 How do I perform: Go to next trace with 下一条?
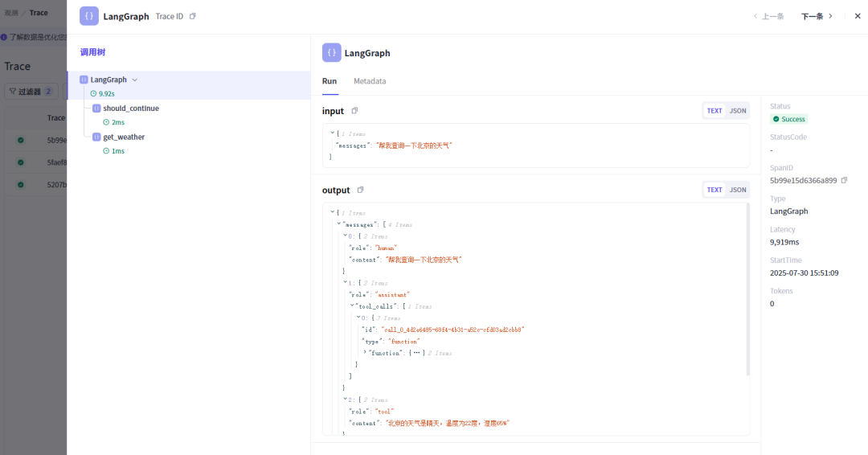[x=817, y=16]
